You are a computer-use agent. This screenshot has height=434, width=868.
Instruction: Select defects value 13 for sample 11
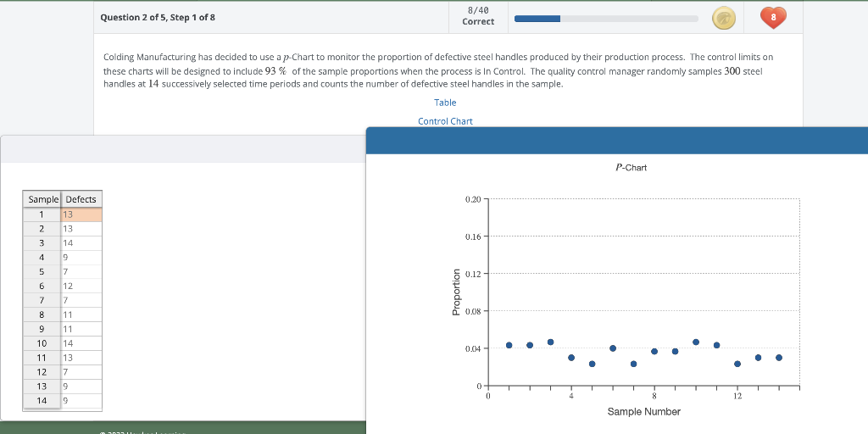[81, 358]
